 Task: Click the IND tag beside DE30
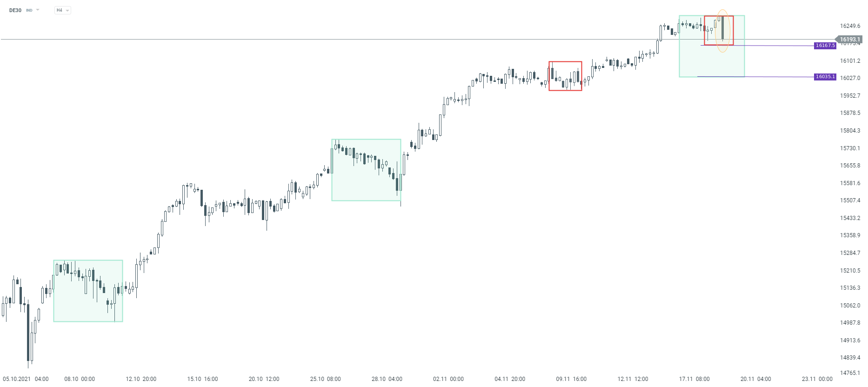[x=29, y=10]
